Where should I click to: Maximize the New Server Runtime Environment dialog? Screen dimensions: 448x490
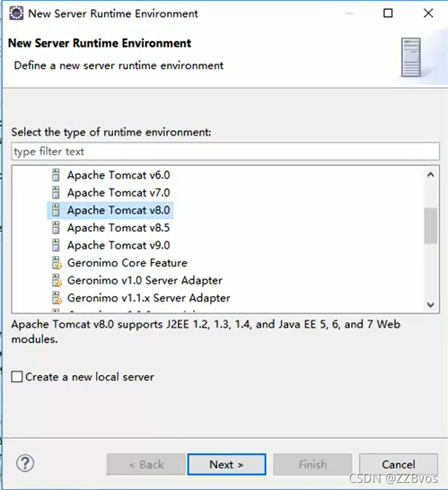point(388,13)
